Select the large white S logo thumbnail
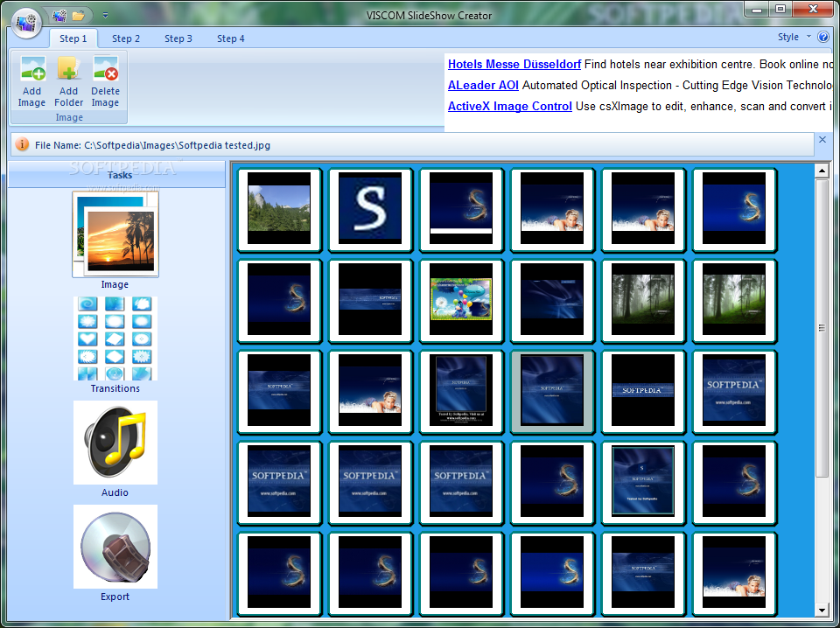840x628 pixels. tap(370, 209)
